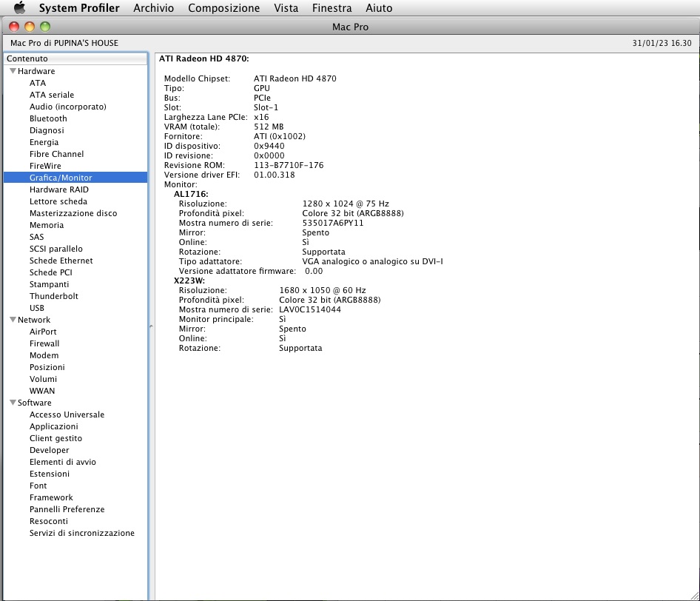Collapse the Software section triangle
The image size is (700, 601).
click(13, 403)
